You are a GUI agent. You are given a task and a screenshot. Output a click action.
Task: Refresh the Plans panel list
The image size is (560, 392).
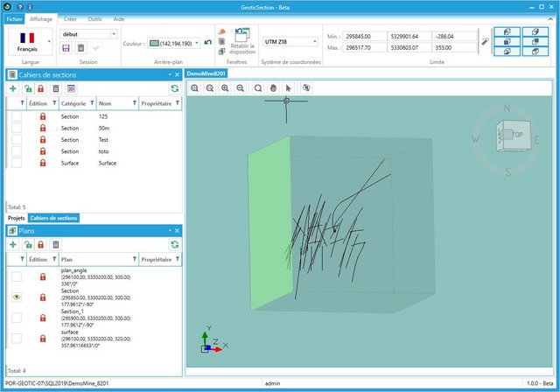[175, 244]
